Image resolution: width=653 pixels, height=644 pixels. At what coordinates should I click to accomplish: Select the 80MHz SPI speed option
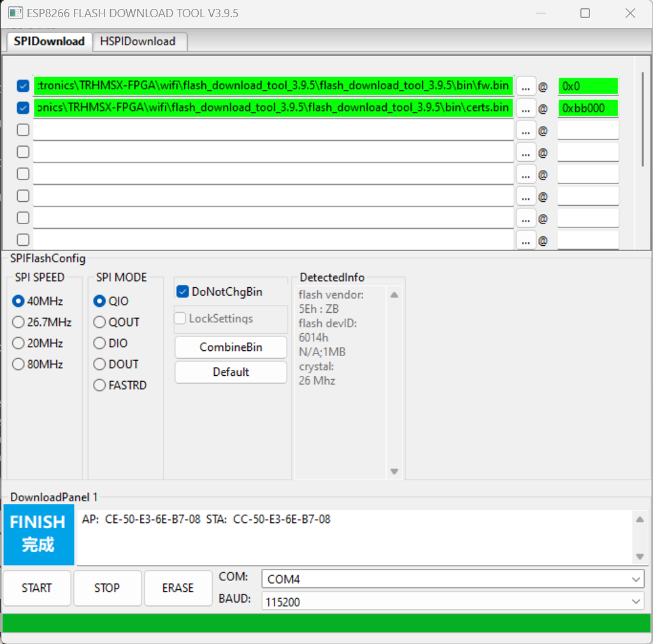point(18,364)
